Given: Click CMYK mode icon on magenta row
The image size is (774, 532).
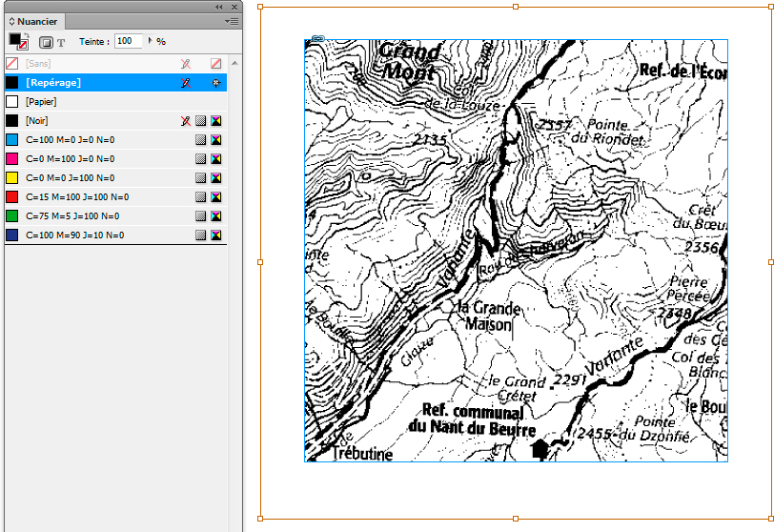Looking at the screenshot, I should pyautogui.click(x=215, y=159).
